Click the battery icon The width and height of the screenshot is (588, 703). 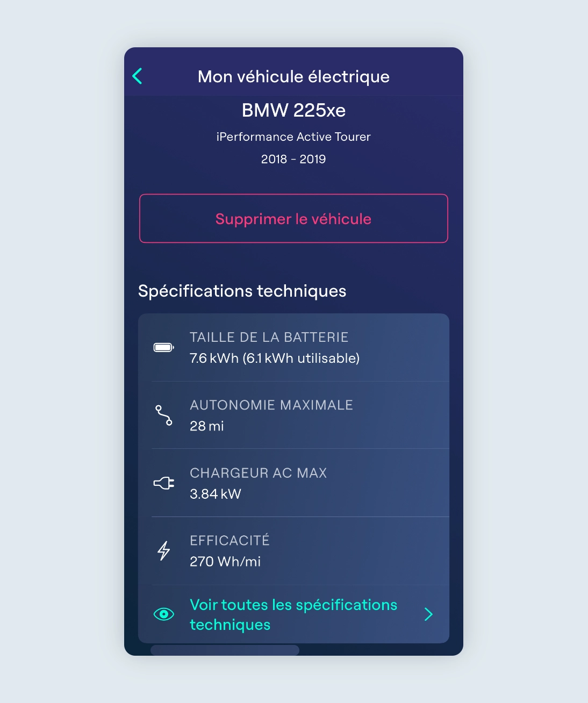(164, 348)
